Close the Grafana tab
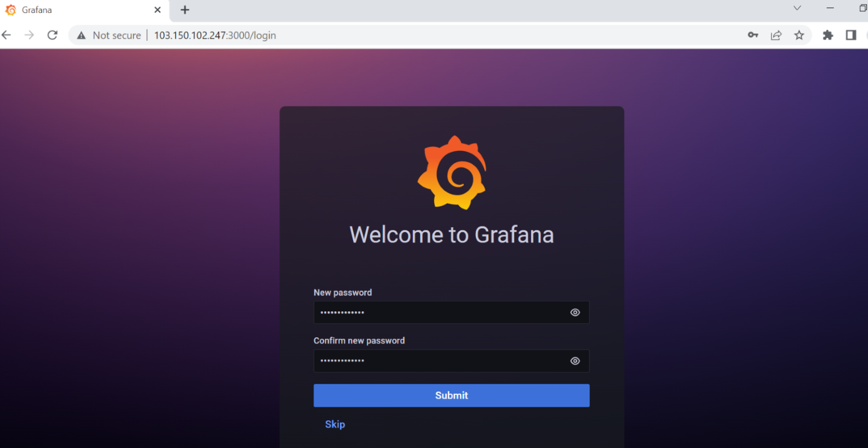Screen dimensions: 868x448 tap(158, 10)
